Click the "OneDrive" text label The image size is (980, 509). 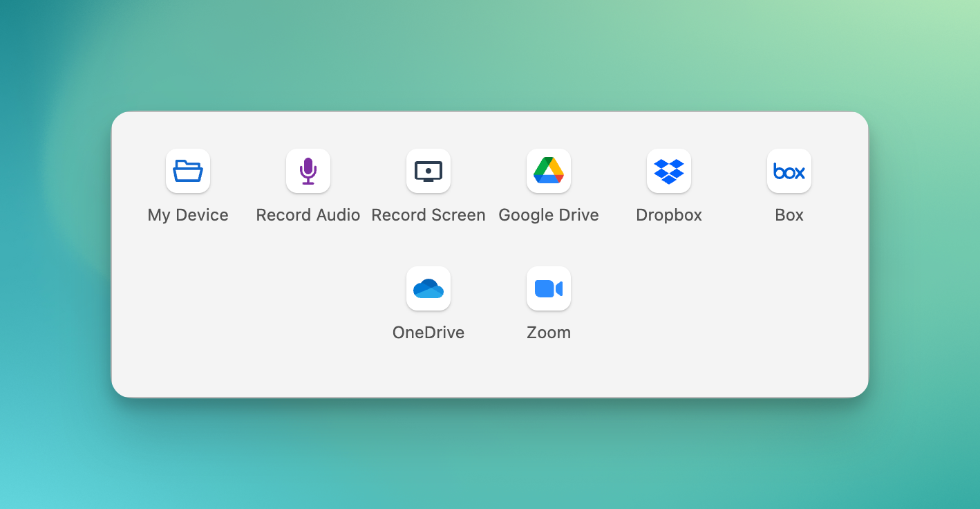pyautogui.click(x=428, y=333)
